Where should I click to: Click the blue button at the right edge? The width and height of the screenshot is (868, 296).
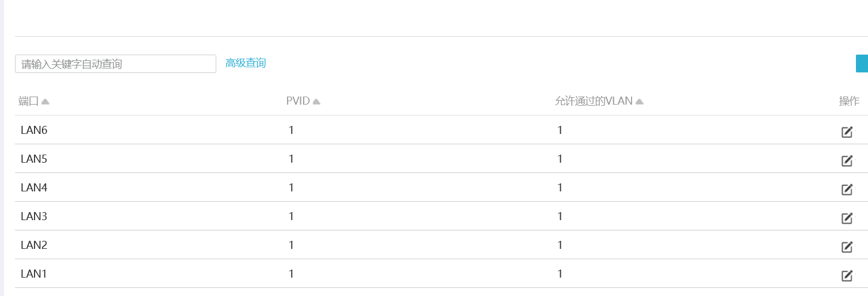(862, 64)
